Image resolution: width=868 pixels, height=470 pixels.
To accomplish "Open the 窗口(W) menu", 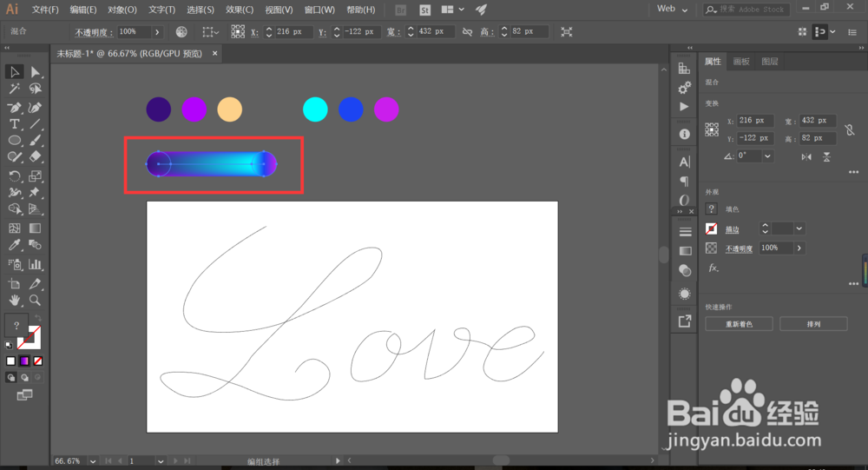I will [x=319, y=10].
